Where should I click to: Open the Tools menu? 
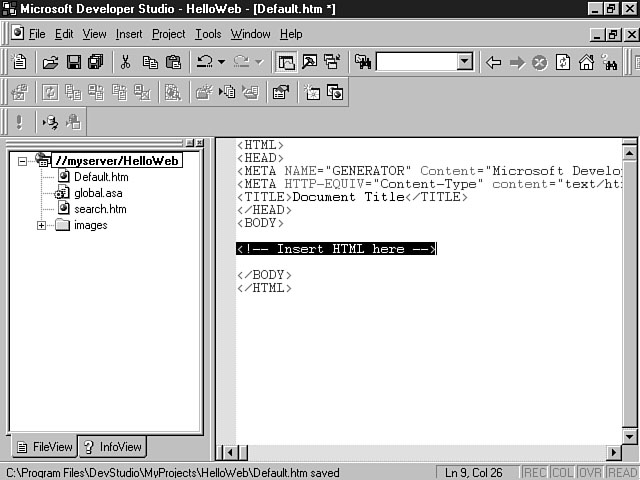[208, 34]
